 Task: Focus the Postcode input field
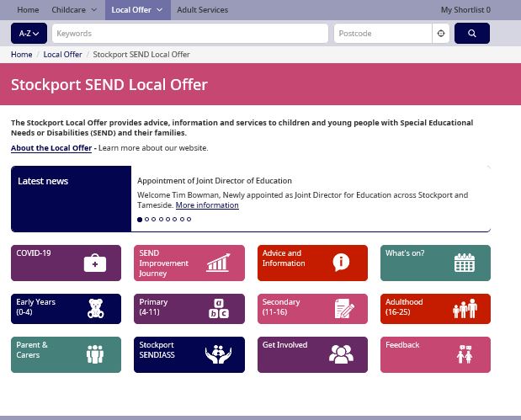click(x=383, y=33)
